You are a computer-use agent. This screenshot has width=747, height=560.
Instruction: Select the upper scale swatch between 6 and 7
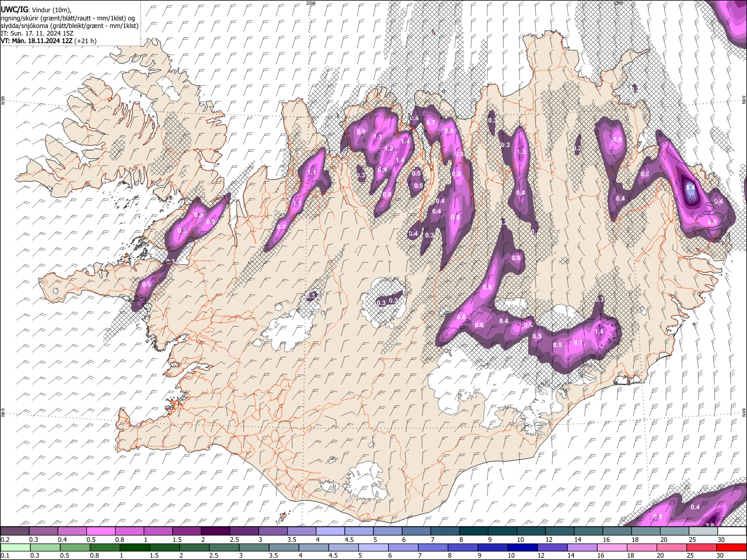click(x=416, y=531)
